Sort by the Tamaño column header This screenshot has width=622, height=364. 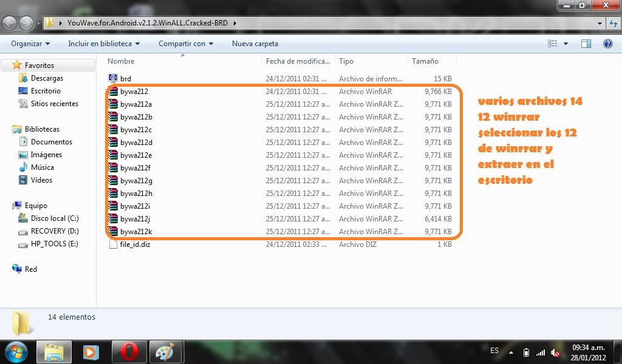(x=432, y=61)
